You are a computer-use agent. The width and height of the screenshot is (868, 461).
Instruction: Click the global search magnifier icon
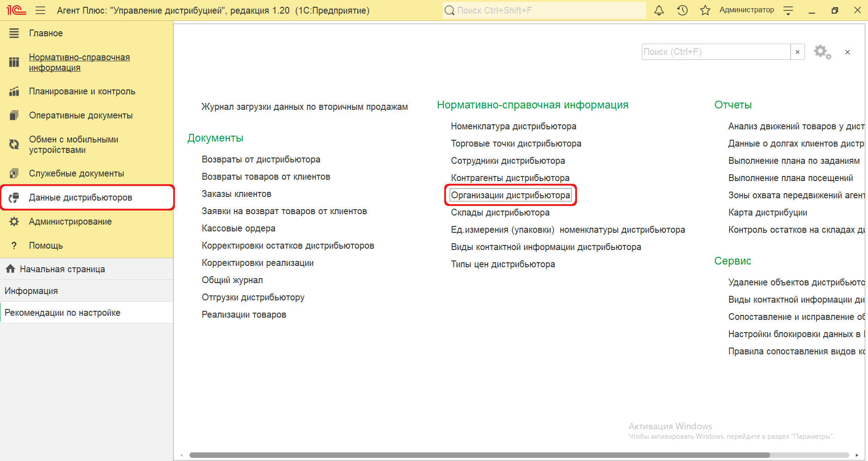pos(449,10)
